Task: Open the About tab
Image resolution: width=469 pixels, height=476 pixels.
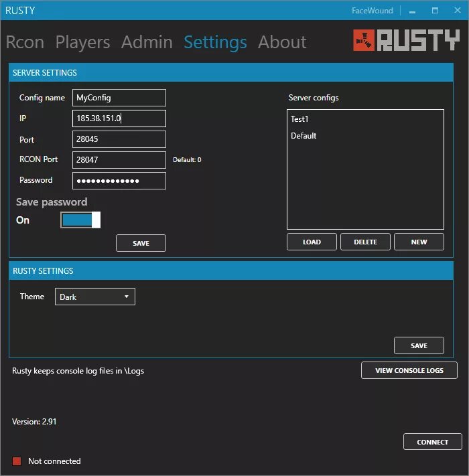Action: (282, 42)
